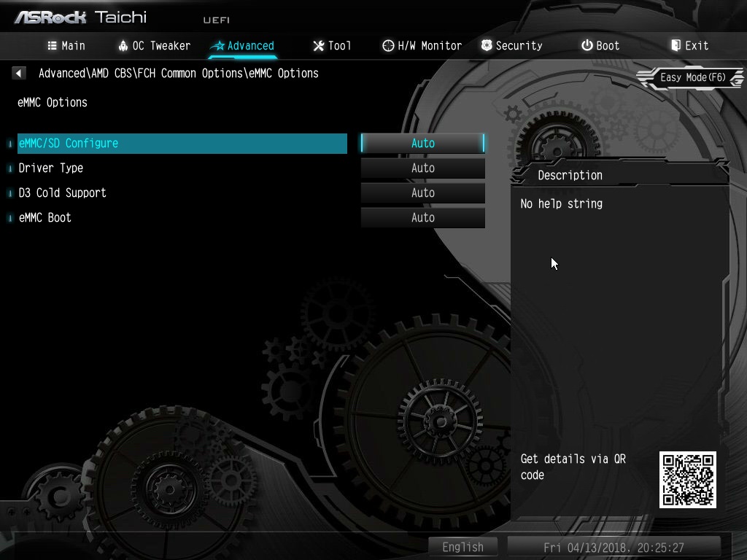Click the H/W Monitor gauge icon
Screen dimensions: 747x560
click(388, 46)
